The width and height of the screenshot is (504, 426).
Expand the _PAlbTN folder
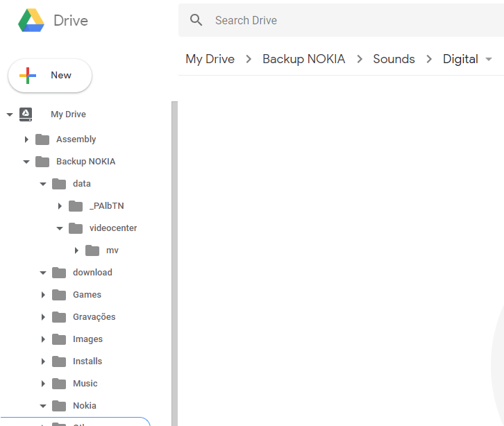(60, 206)
